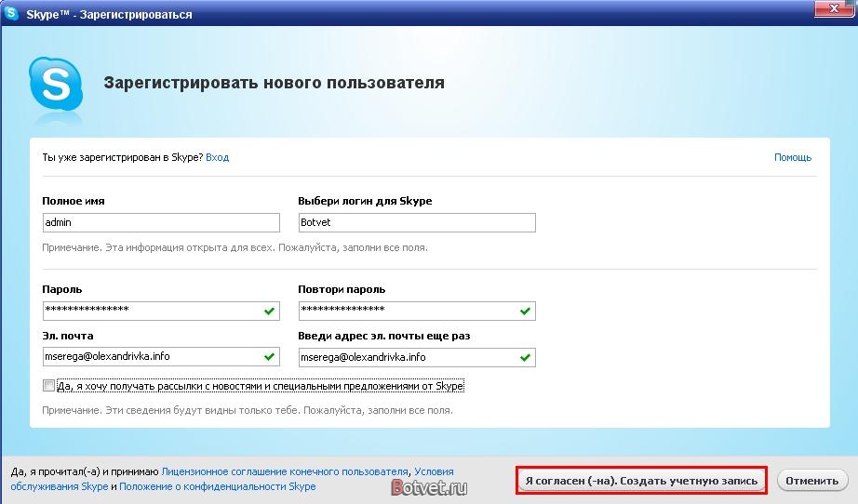Click the green checkmark in Пароль field
858x504 pixels.
coord(269,311)
